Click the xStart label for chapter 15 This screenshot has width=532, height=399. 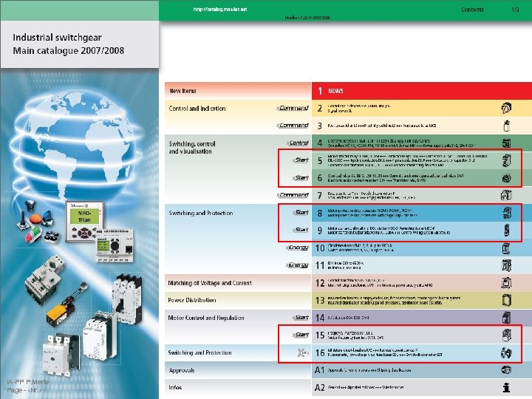tap(301, 335)
